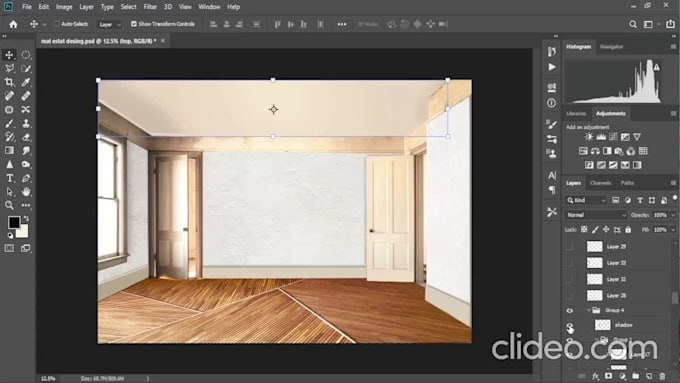The image size is (680, 383).
Task: Select the Pen tool
Action: tap(26, 178)
